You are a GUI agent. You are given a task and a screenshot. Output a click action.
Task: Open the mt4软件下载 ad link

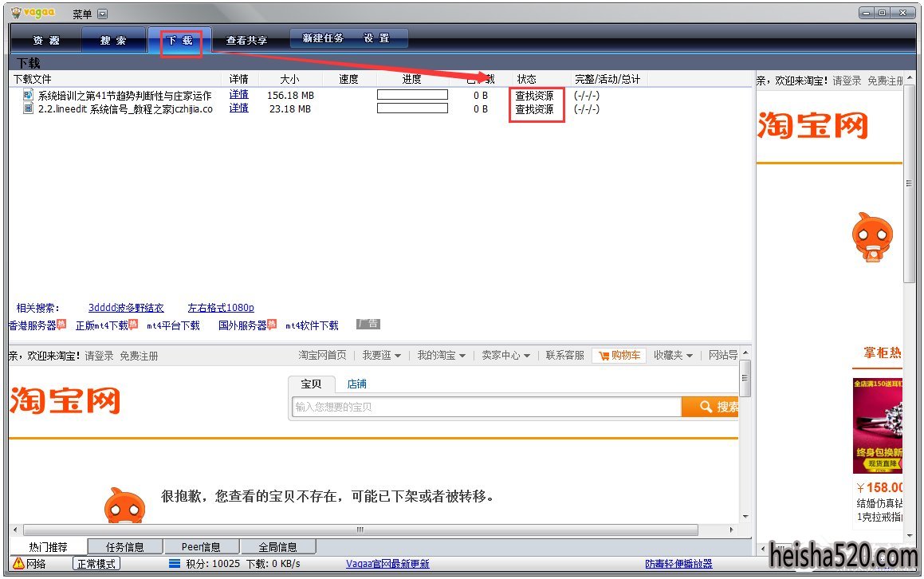[x=312, y=325]
